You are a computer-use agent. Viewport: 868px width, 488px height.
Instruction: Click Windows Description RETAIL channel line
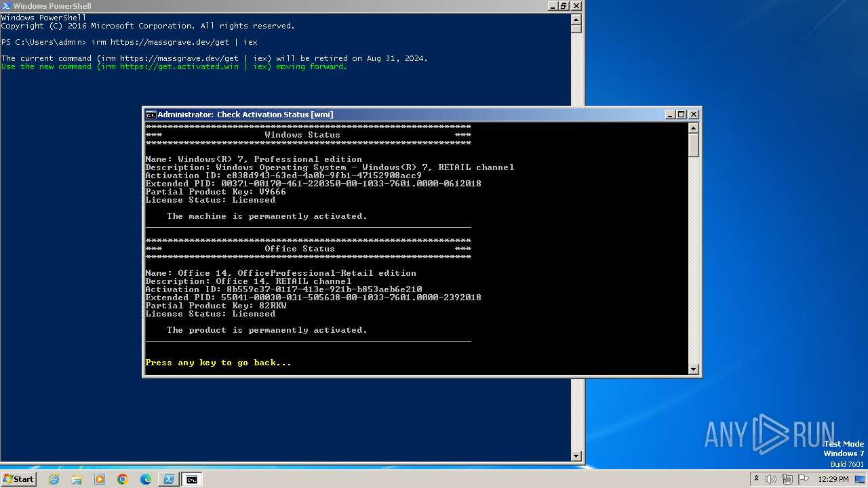click(330, 167)
